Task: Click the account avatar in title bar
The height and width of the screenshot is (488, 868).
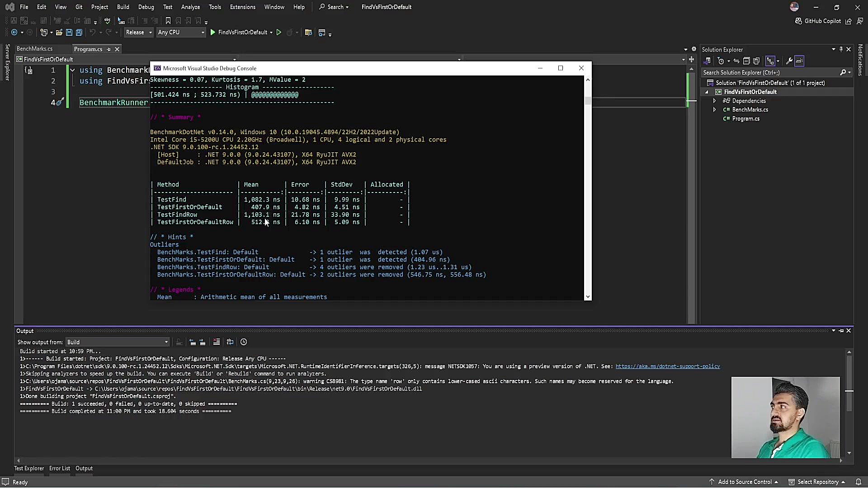Action: pos(794,7)
